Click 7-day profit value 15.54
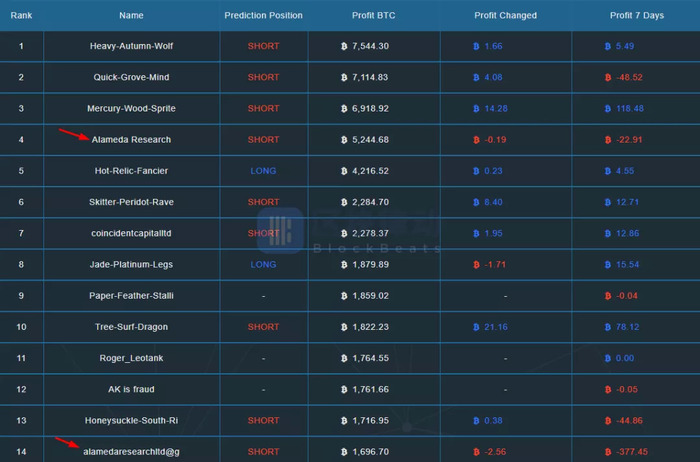 [x=627, y=265]
